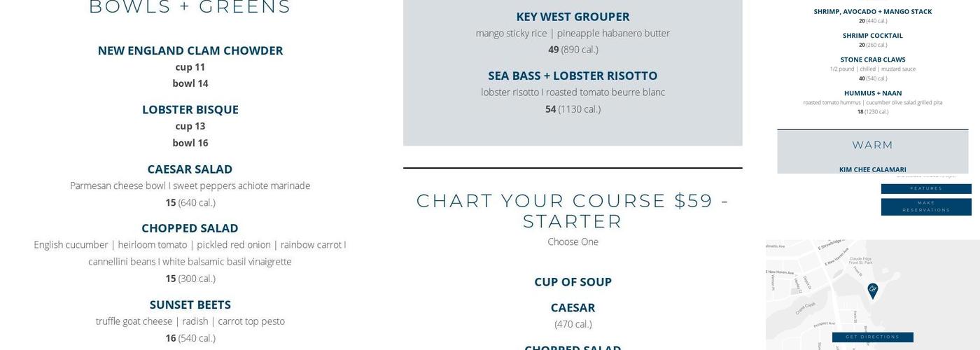Screen dimensions: 980x350
Task: Click the Chart Your Course $59 Starter heading
Action: [x=573, y=211]
